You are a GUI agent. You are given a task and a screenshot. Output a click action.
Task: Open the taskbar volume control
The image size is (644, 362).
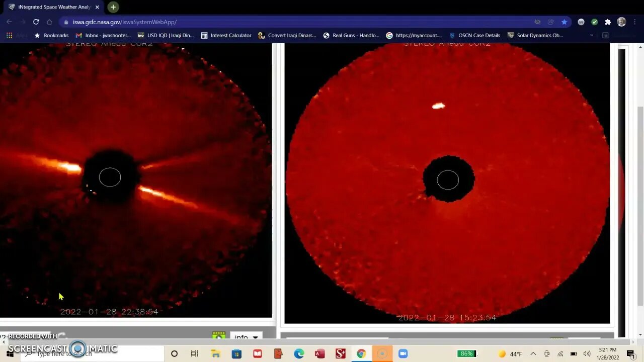(587, 354)
